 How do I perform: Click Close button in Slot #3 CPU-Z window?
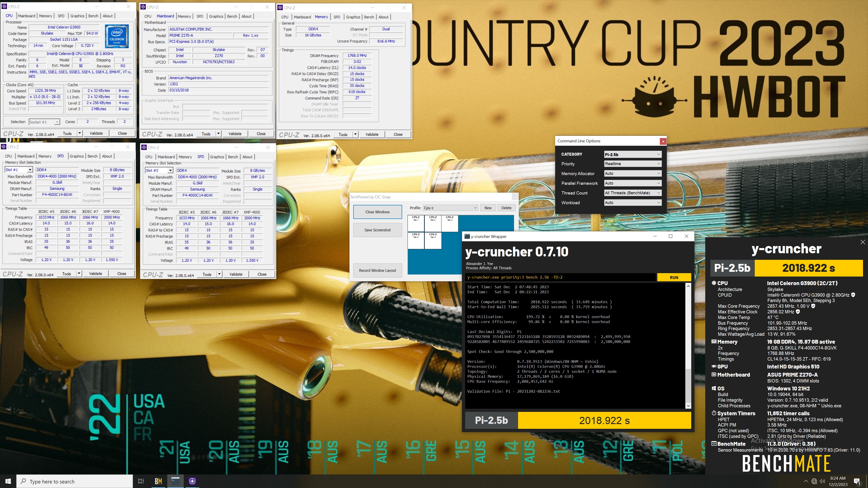(262, 274)
